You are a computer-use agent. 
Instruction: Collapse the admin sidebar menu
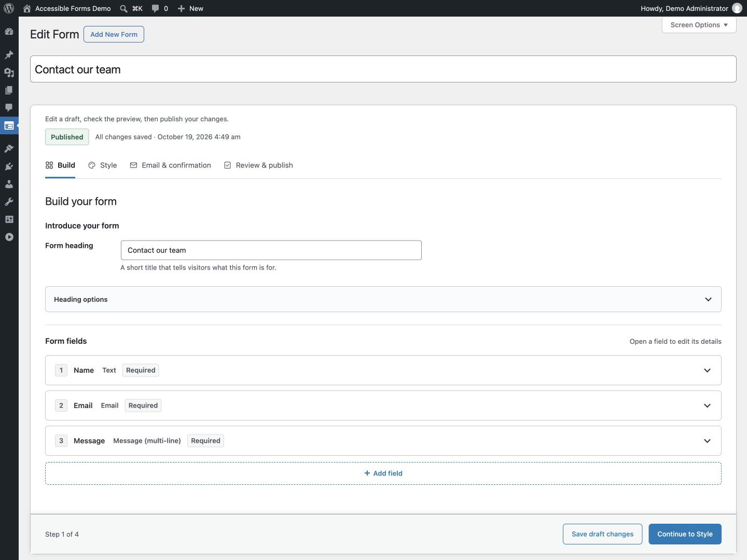point(9,237)
